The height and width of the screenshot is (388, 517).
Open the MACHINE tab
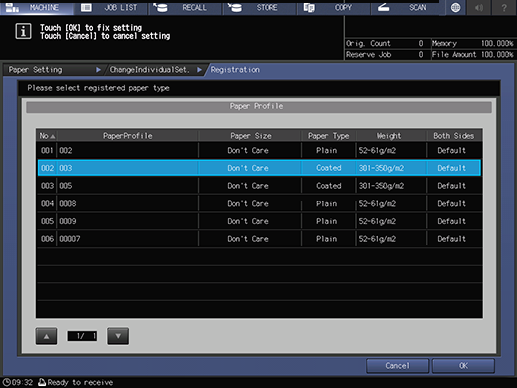pos(37,7)
